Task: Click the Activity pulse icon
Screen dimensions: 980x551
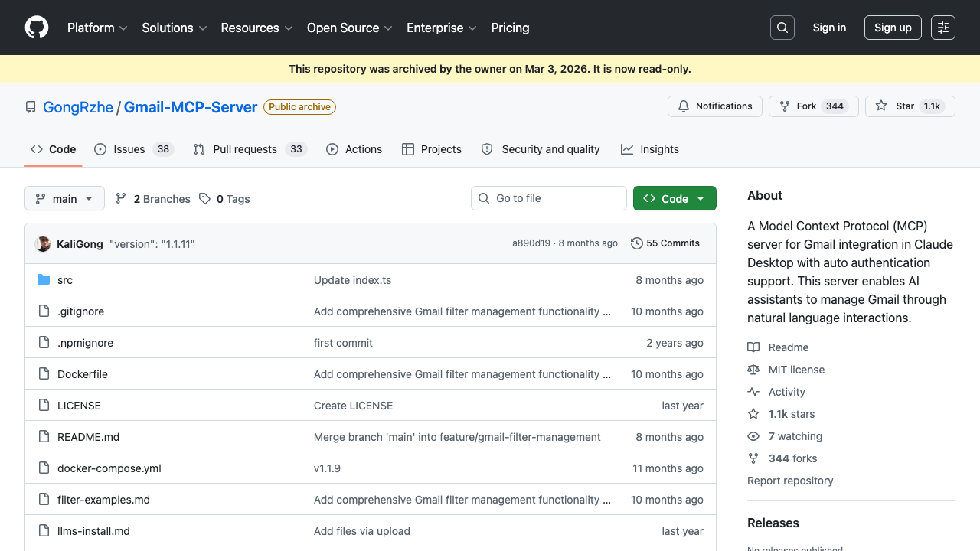Action: point(753,391)
